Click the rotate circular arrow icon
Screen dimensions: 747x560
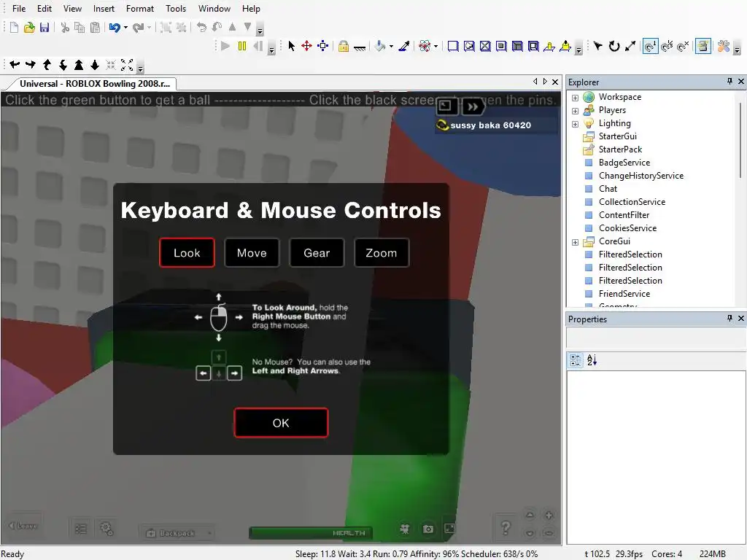click(x=614, y=46)
